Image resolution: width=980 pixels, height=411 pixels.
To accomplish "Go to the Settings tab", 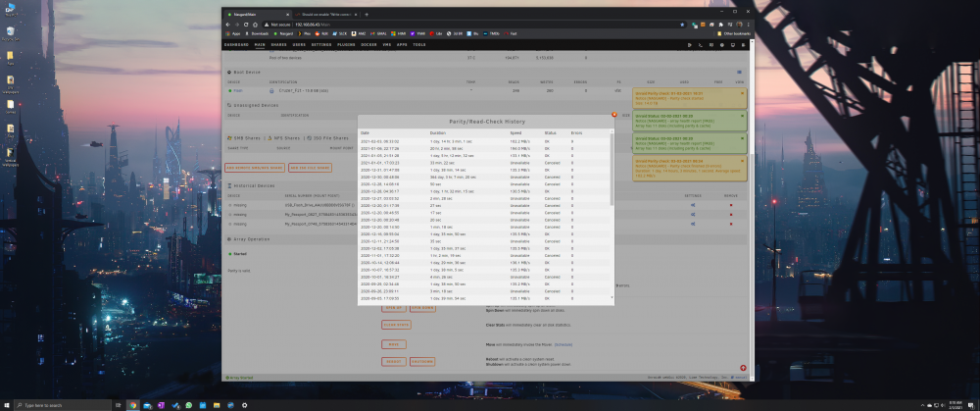I will [321, 45].
